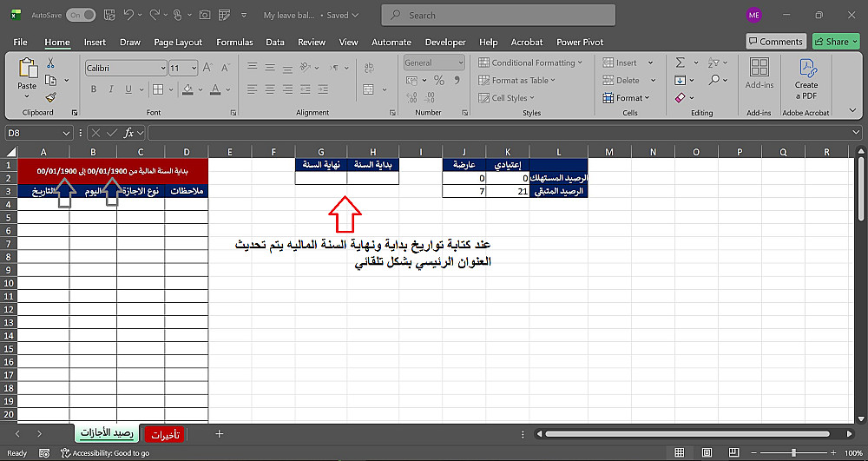Click the Insert Function fx icon
Viewport: 868px width, 461px height.
[128, 133]
